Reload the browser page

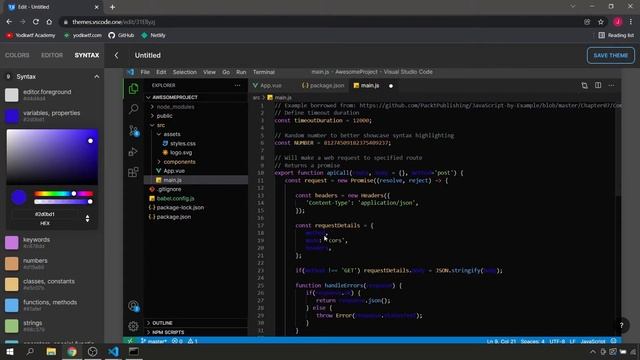(36, 22)
